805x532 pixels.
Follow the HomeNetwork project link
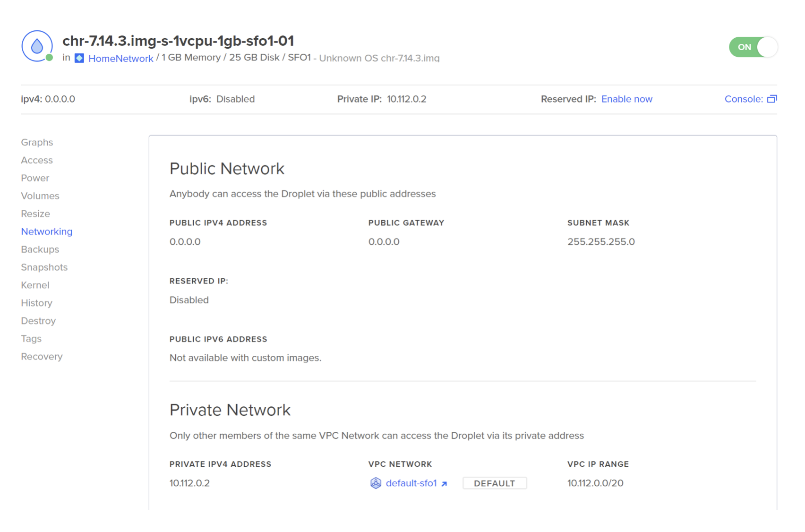click(x=120, y=58)
